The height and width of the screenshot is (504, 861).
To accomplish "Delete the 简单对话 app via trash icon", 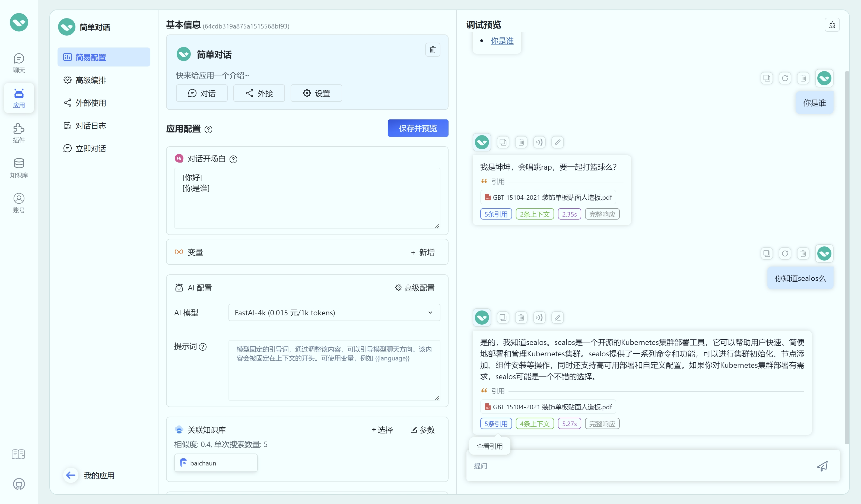I will 433,50.
